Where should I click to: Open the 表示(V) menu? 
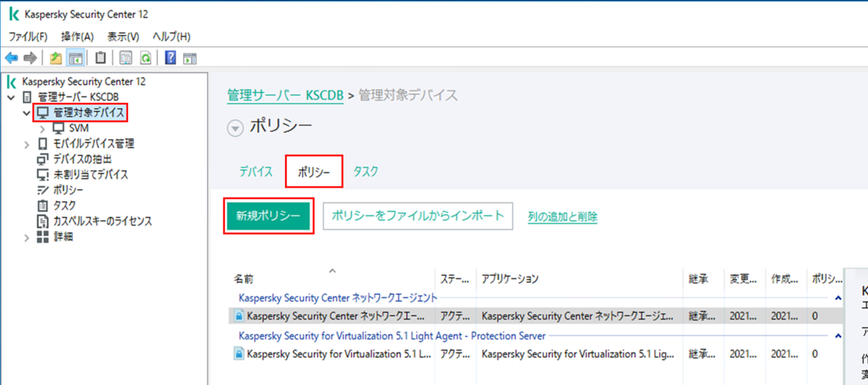pos(123,36)
